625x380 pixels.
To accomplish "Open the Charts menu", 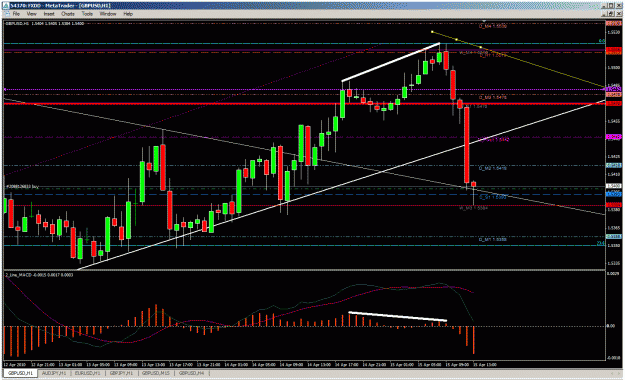I will coord(68,14).
